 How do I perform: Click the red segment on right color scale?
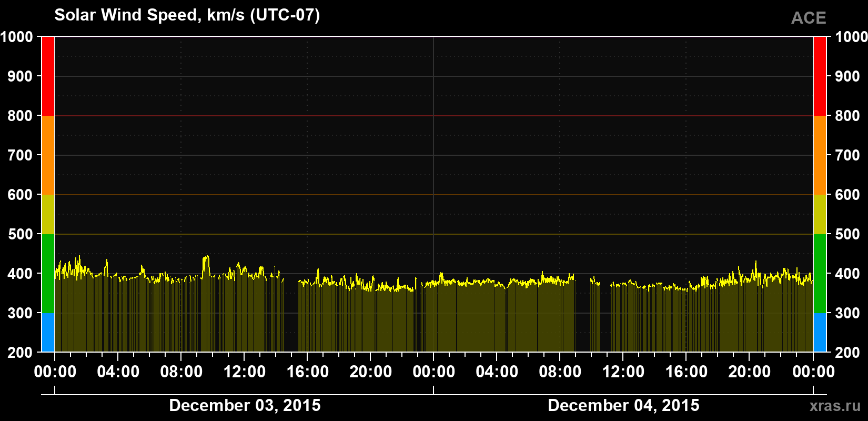[820, 76]
